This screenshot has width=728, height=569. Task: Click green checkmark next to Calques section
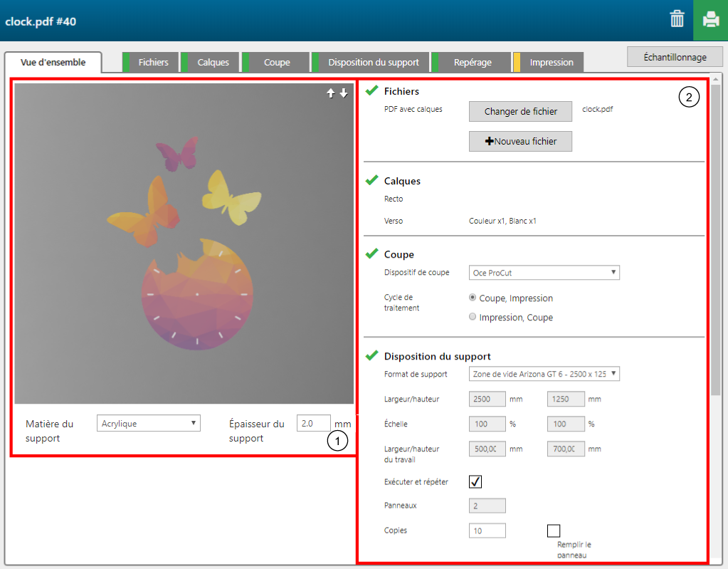tap(371, 180)
